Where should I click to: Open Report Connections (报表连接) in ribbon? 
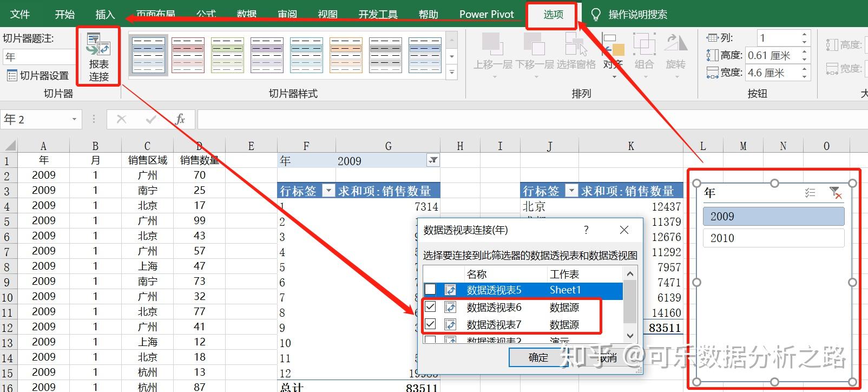tap(98, 57)
